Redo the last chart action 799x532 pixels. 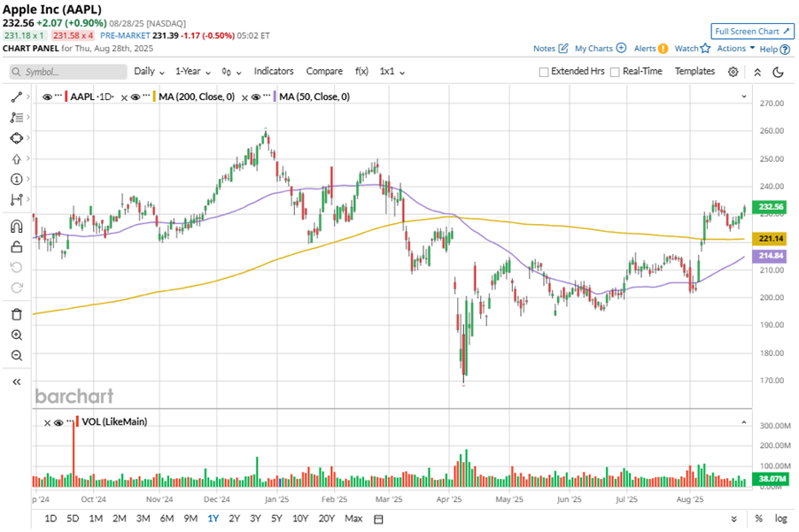[16, 289]
